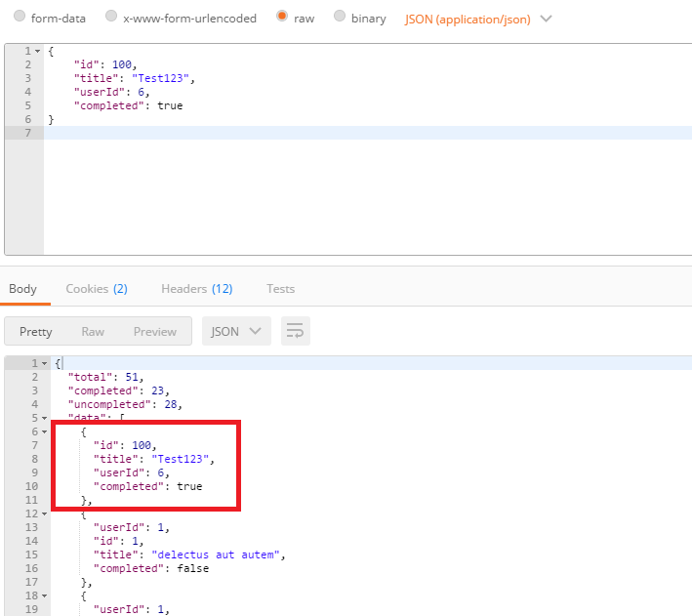Click the "uncompleted": 28 response line

pos(125,404)
